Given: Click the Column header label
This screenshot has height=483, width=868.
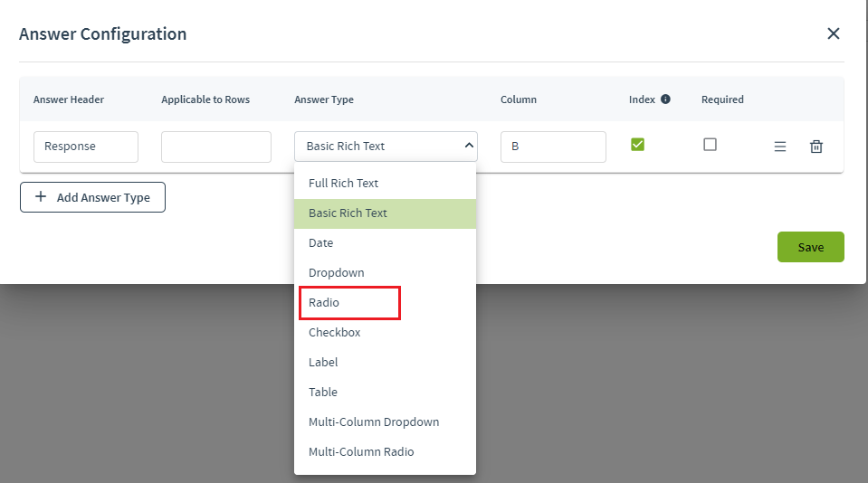Looking at the screenshot, I should [518, 99].
